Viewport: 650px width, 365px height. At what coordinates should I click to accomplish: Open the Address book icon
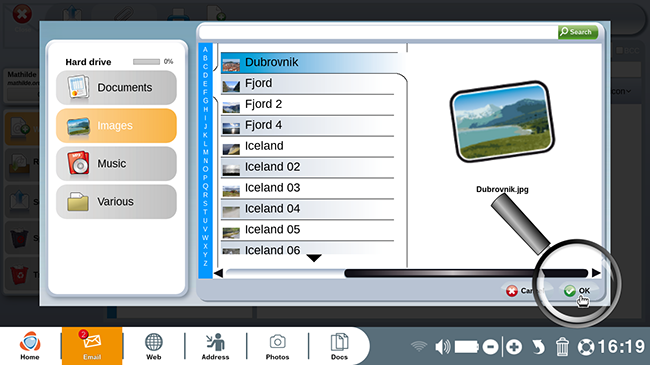(215, 346)
